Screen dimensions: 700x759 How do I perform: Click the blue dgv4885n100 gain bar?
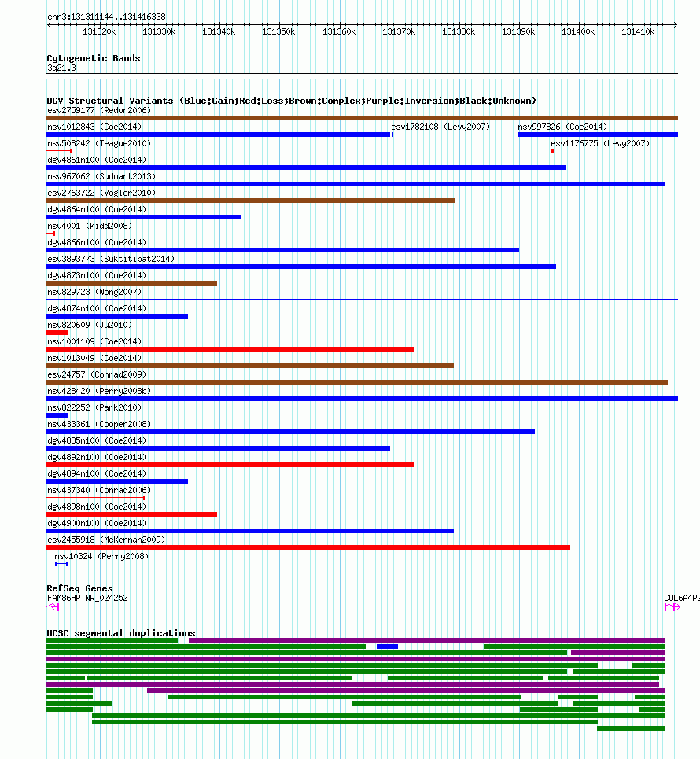pyautogui.click(x=219, y=448)
